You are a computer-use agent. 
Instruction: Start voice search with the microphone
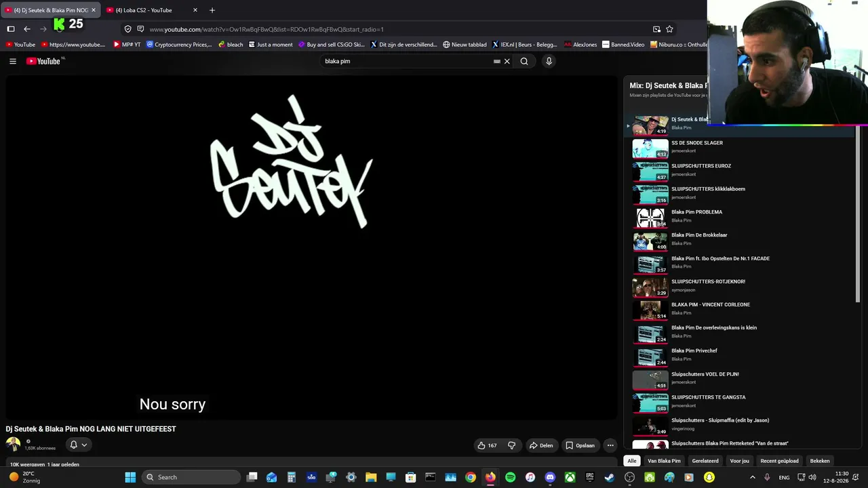(x=549, y=61)
